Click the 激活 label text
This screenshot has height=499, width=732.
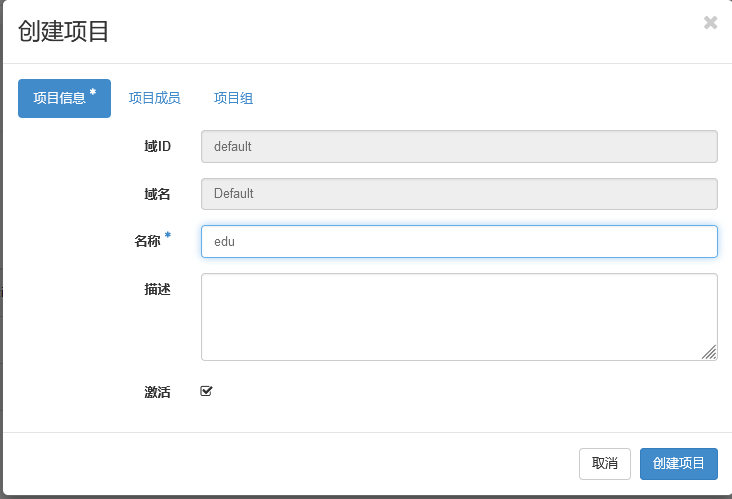157,393
